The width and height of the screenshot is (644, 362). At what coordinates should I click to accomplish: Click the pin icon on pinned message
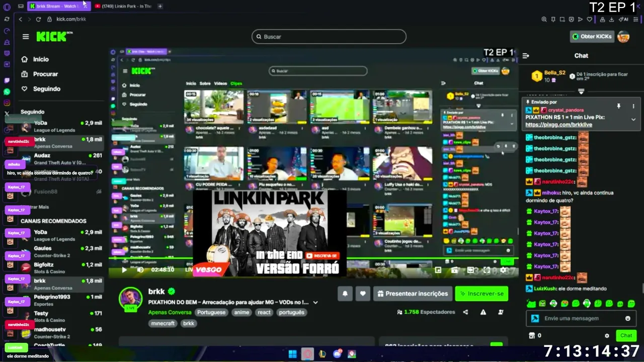(619, 106)
